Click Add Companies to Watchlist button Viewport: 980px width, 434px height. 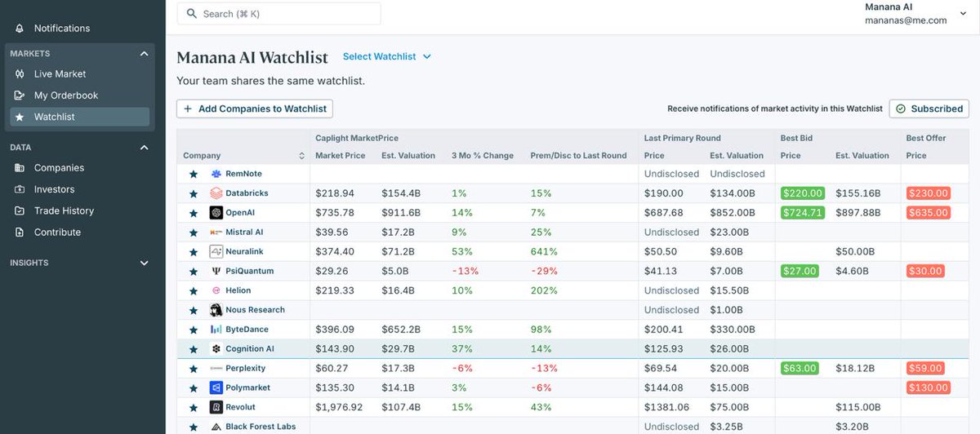[x=255, y=108]
